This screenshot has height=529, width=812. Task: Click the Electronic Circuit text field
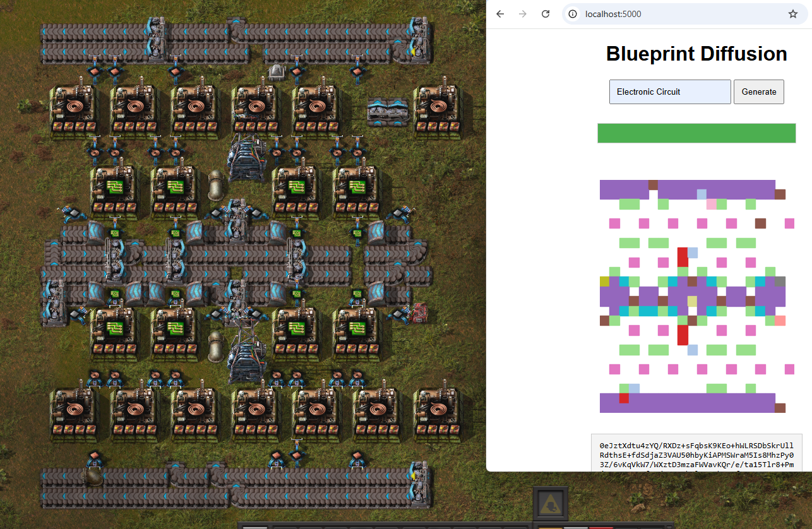click(670, 92)
